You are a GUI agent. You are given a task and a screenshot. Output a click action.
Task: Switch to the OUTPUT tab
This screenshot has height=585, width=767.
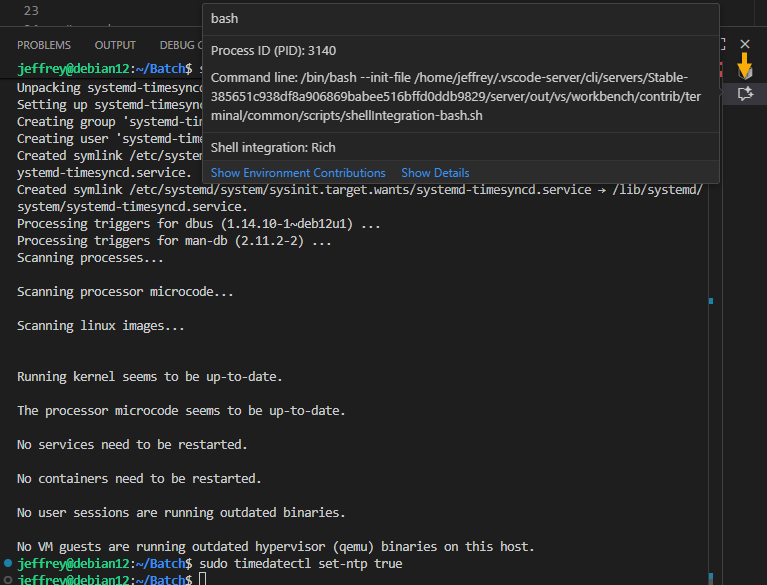[x=115, y=45]
